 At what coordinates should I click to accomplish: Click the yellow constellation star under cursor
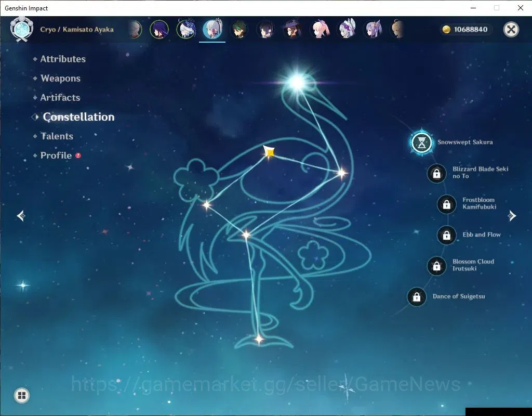(270, 152)
